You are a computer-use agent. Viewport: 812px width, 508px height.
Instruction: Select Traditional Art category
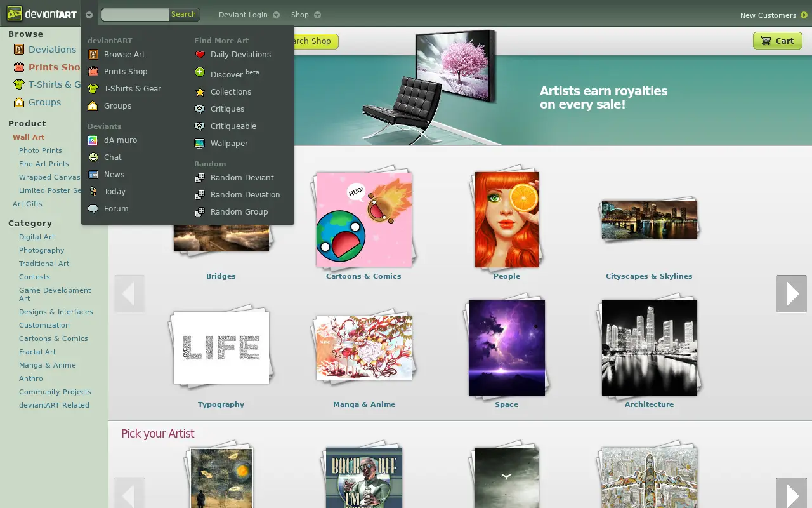[44, 264]
